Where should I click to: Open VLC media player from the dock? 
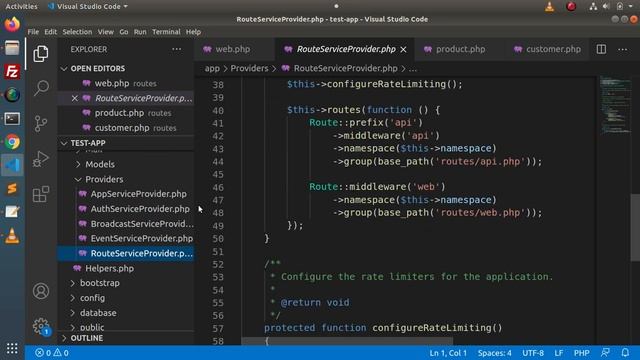12,236
